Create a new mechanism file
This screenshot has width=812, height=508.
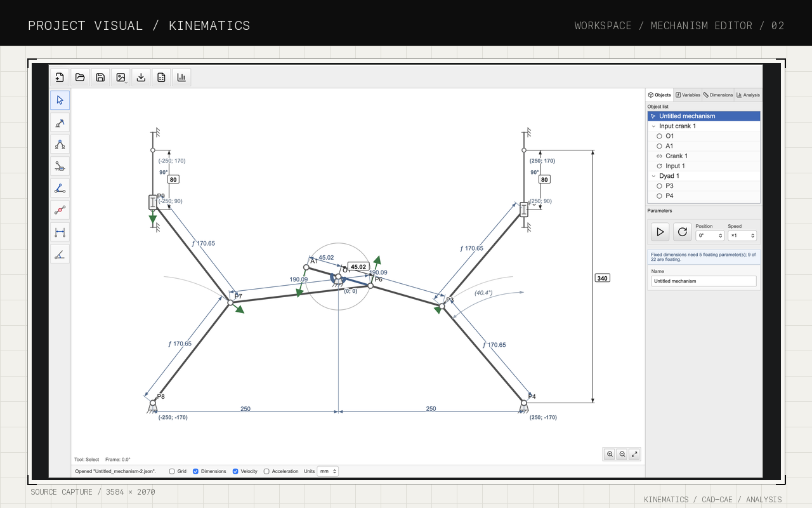60,77
